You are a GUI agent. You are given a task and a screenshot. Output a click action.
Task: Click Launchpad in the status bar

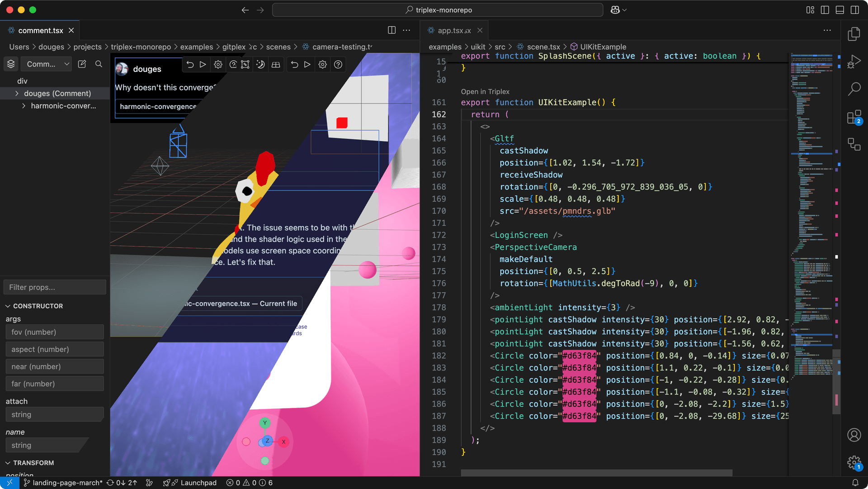198,483
